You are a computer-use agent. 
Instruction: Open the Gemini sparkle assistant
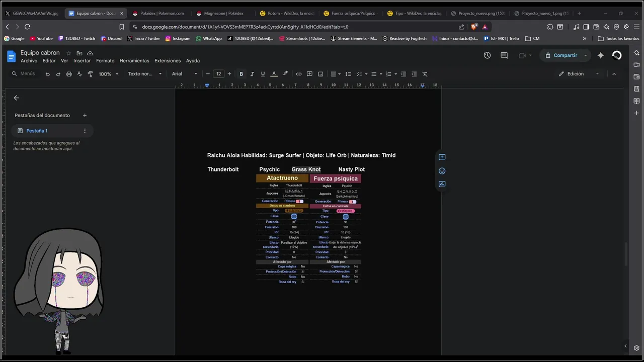pyautogui.click(x=601, y=55)
